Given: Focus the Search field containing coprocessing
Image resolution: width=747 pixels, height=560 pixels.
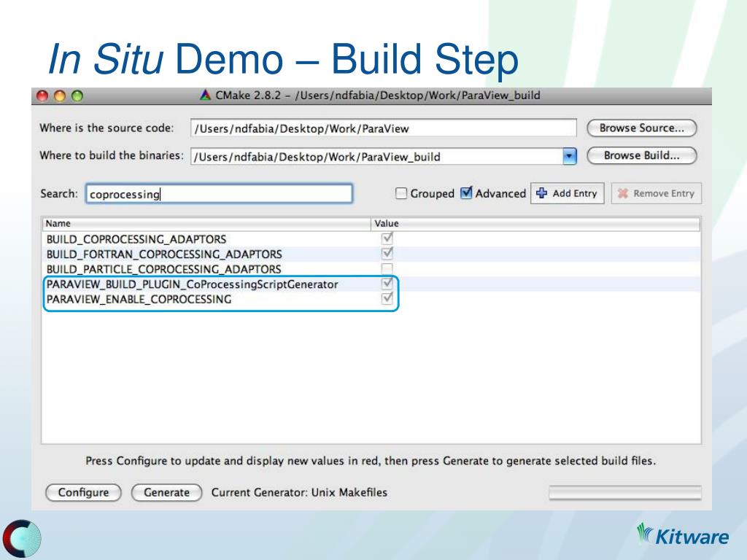Looking at the screenshot, I should point(219,194).
